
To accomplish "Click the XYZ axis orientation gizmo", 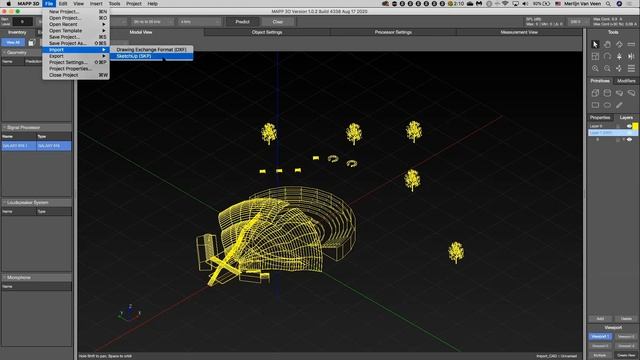I will [x=130, y=313].
